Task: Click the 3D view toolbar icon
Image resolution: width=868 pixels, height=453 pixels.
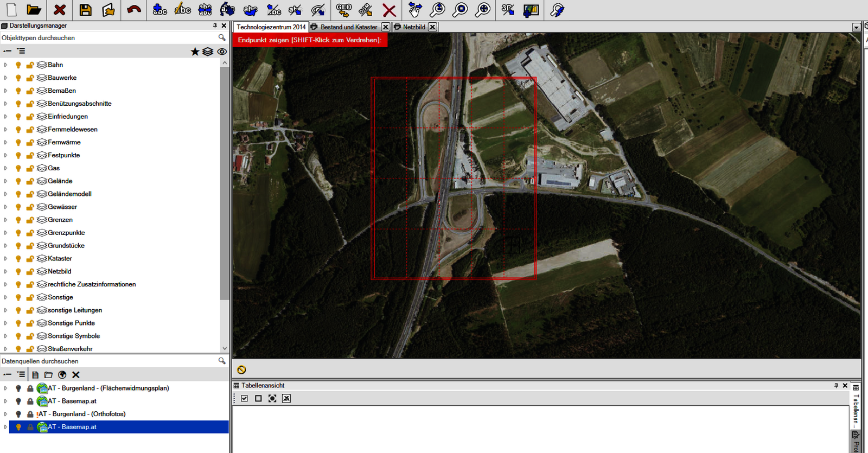Action: click(508, 10)
